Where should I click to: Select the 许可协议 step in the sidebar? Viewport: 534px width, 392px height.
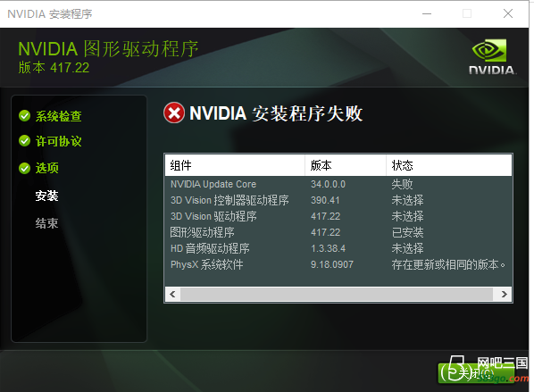coord(58,141)
